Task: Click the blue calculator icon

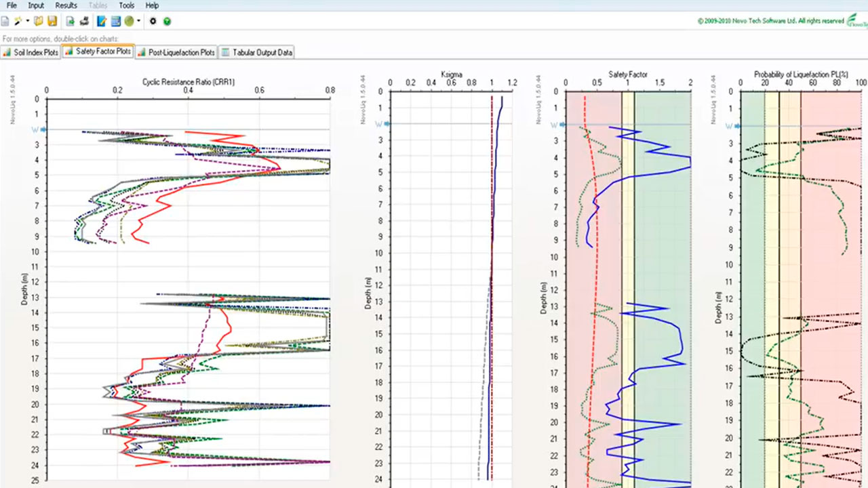Action: point(116,21)
